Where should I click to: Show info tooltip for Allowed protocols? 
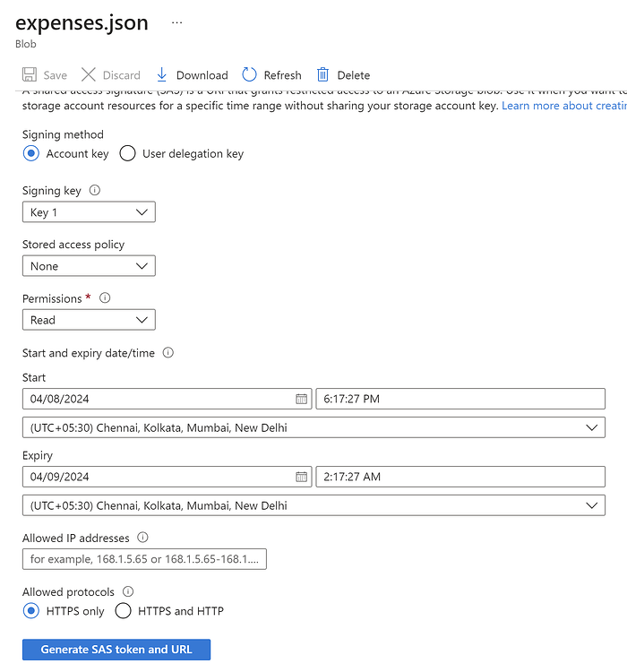click(x=128, y=592)
